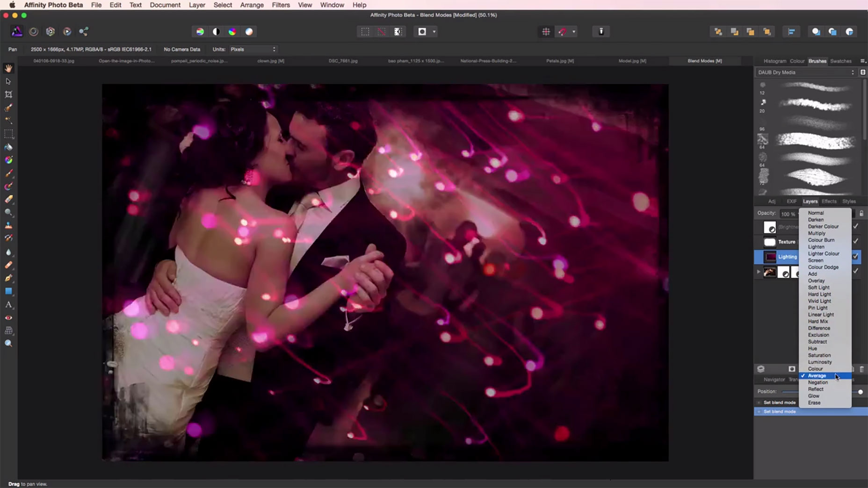
Task: Click the Position slider handle
Action: coord(861,392)
